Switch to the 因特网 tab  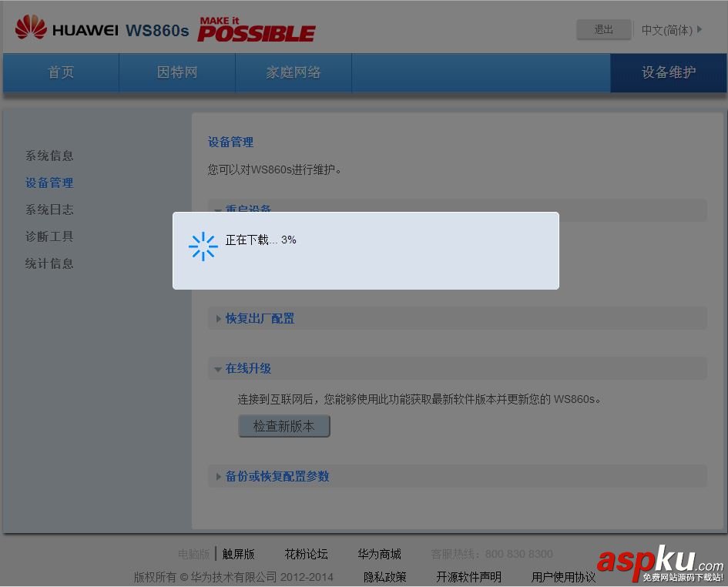pos(177,72)
